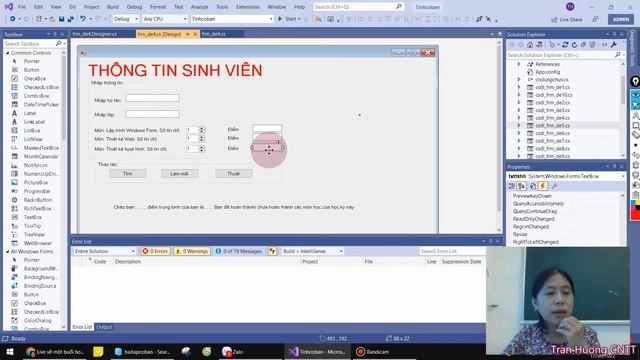640x360 pixels.
Task: Open the Format menu
Action: coord(158,7)
